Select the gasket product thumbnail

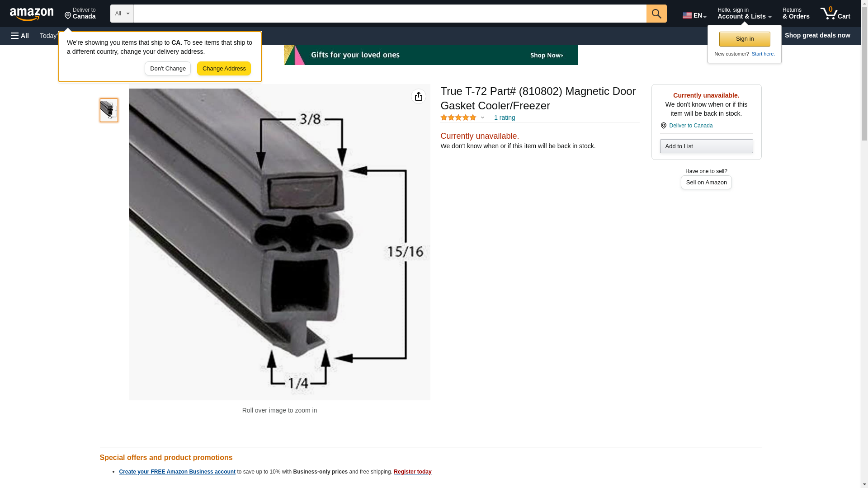pos(109,110)
